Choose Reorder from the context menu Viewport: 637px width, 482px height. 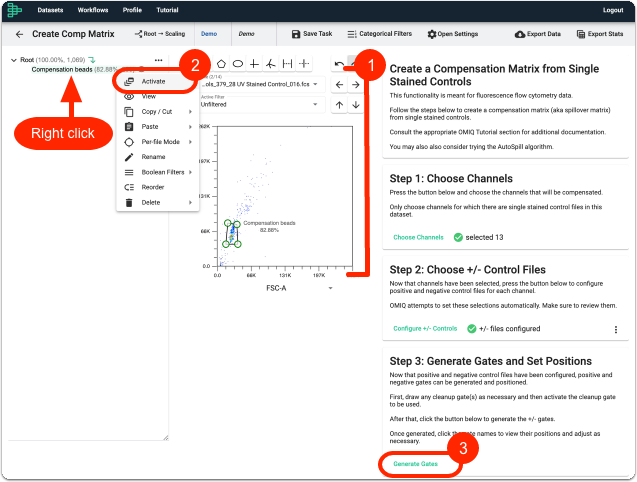(158, 187)
